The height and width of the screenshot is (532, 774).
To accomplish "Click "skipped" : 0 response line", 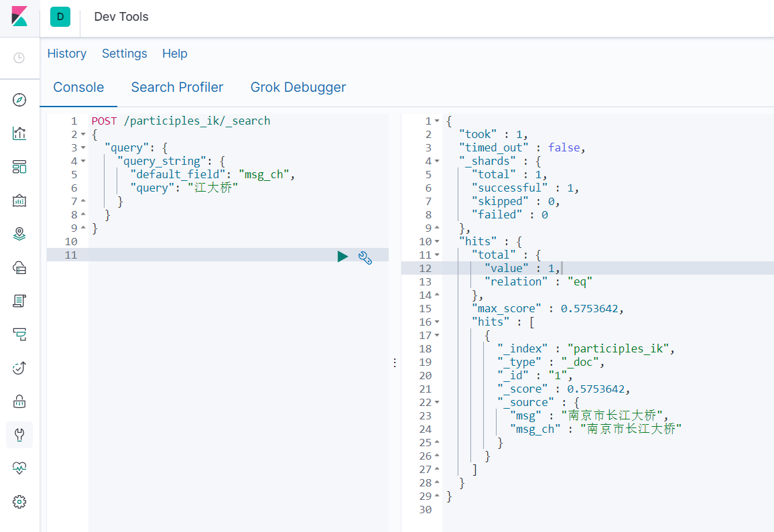I will coord(516,202).
